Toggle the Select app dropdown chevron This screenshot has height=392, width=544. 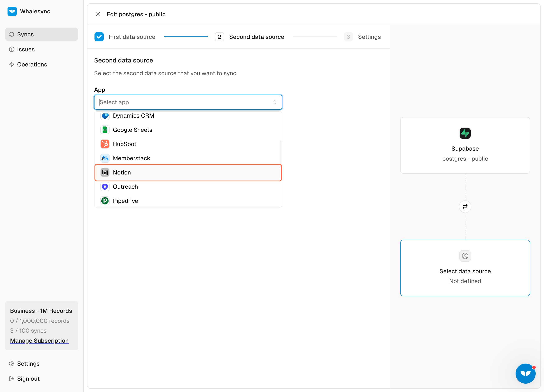(275, 102)
